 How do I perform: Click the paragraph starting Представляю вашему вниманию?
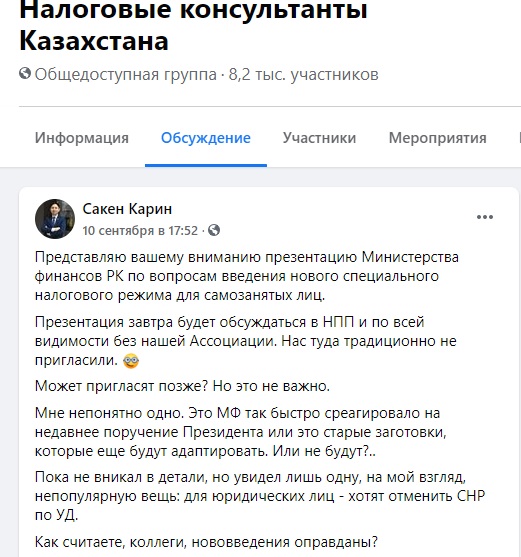pyautogui.click(x=247, y=276)
